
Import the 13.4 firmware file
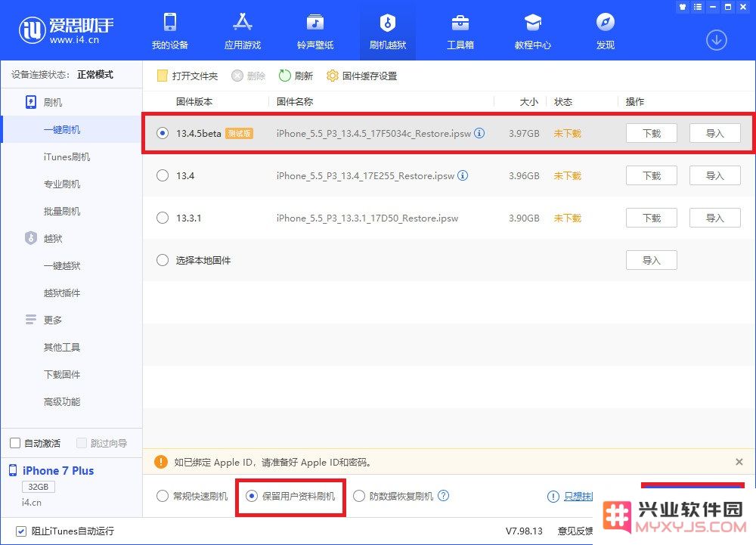point(715,175)
